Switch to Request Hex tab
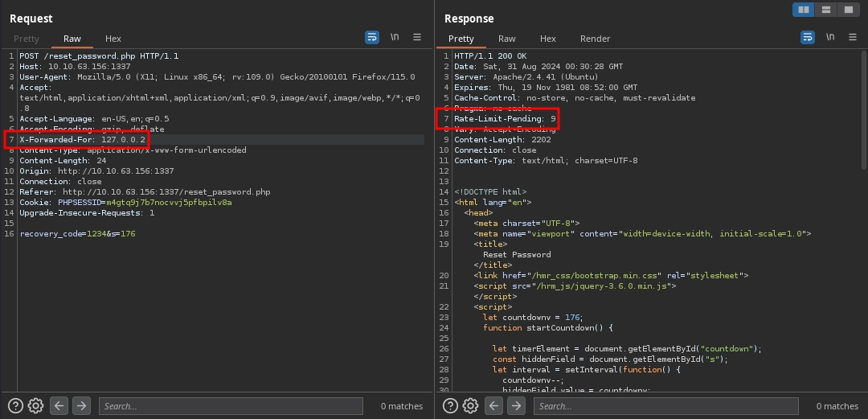The image size is (868, 419). [x=113, y=39]
